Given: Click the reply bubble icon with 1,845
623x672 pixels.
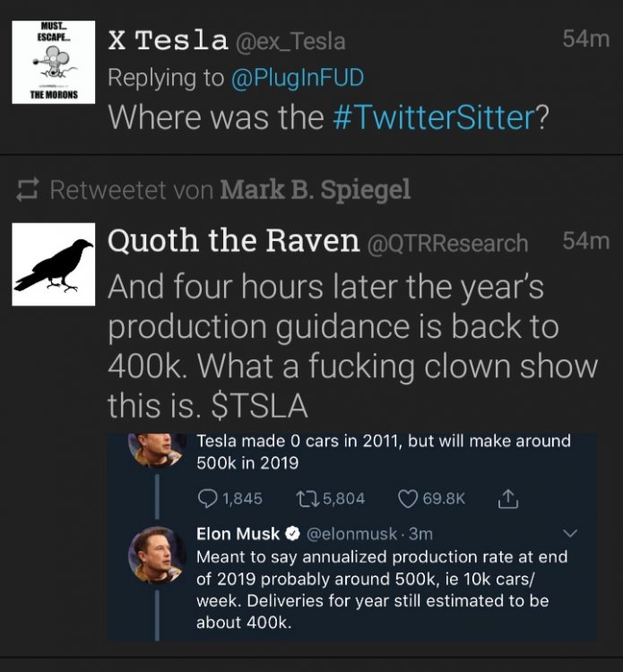Looking at the screenshot, I should [205, 498].
